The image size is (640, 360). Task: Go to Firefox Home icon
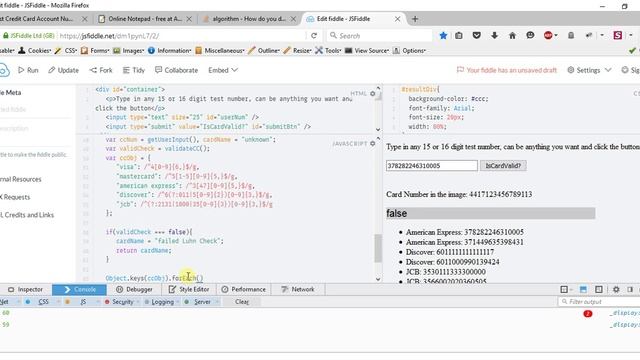click(512, 36)
